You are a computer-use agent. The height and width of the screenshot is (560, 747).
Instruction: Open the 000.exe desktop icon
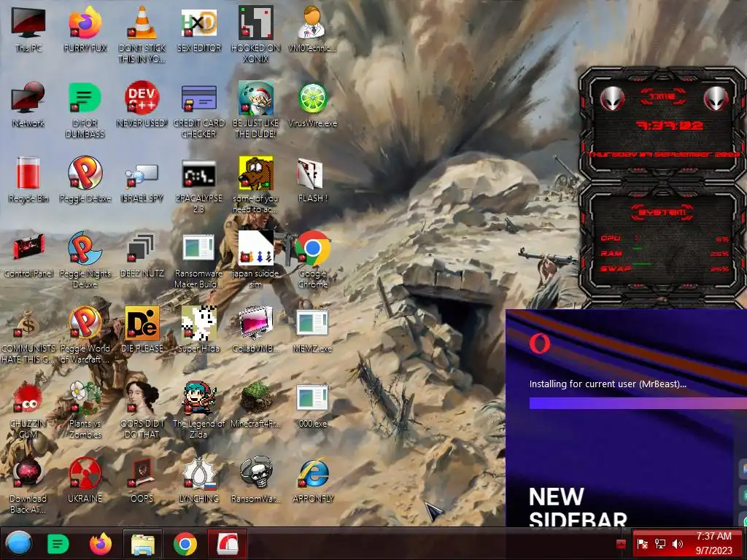point(312,405)
